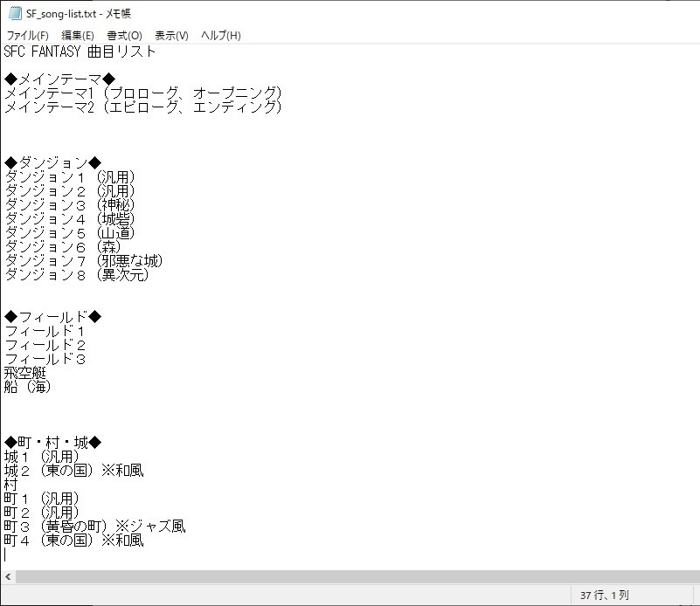Click the horizontal scrollbar left arrow

pos(8,576)
